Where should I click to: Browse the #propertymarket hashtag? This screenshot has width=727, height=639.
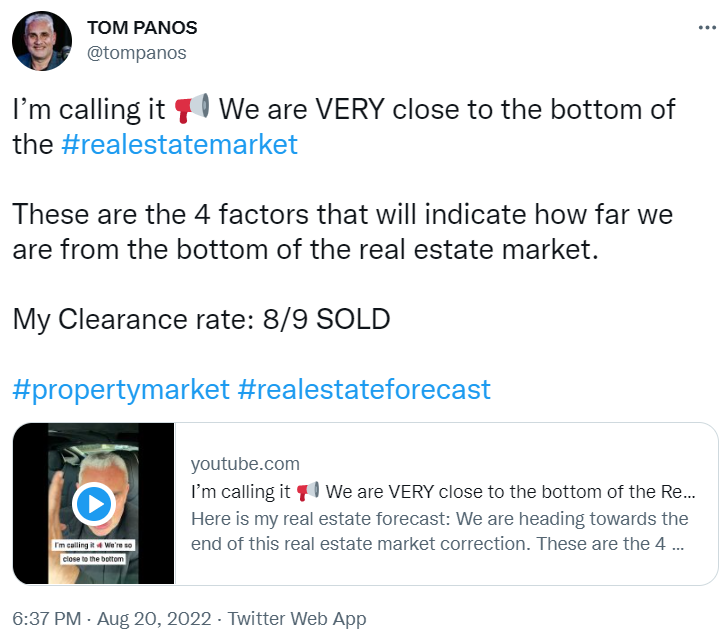(121, 388)
